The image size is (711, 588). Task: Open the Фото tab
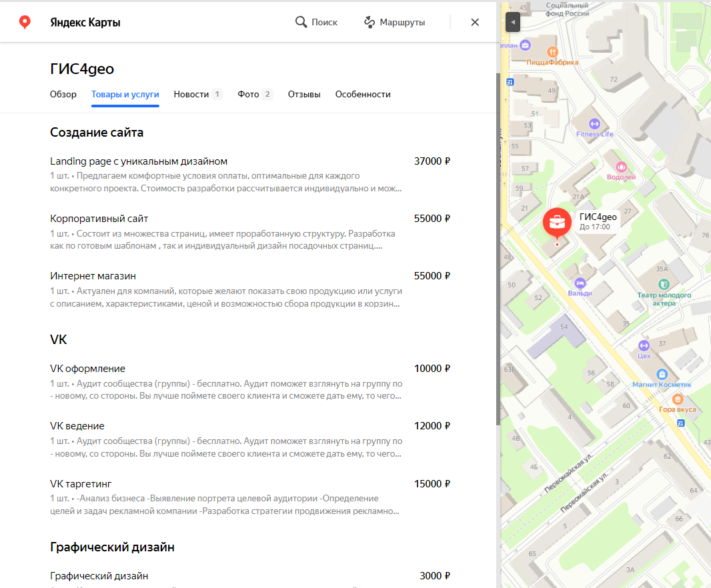click(x=248, y=95)
